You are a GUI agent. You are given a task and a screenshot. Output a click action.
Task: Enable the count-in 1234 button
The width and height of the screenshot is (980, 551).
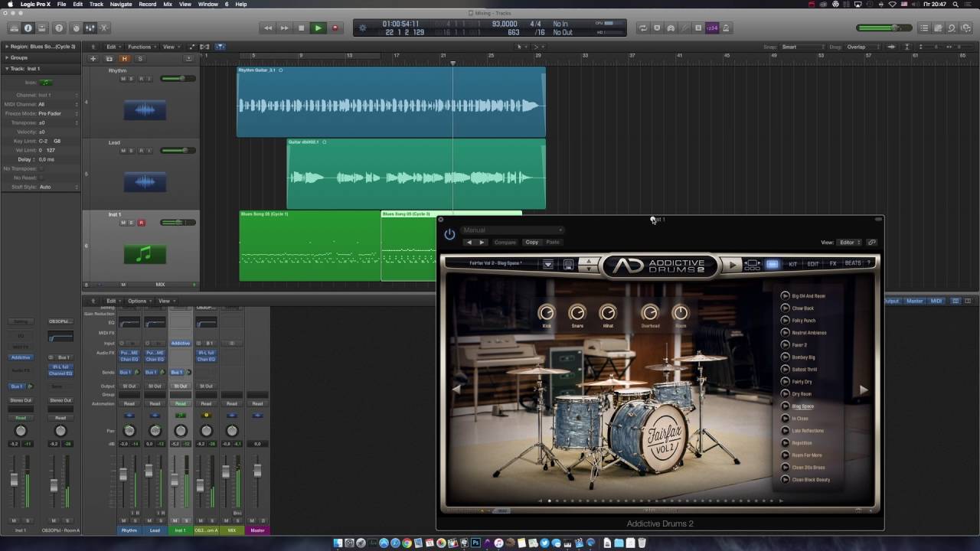(x=712, y=28)
